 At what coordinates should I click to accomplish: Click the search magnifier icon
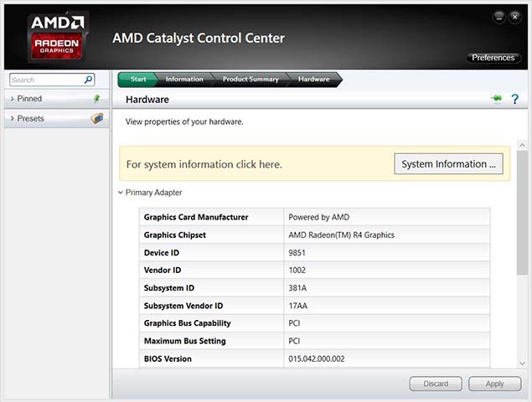88,80
